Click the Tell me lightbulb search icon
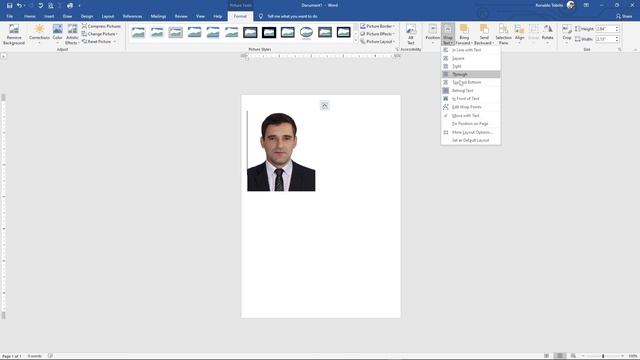Viewport: 640px width, 360px height. coord(261,16)
